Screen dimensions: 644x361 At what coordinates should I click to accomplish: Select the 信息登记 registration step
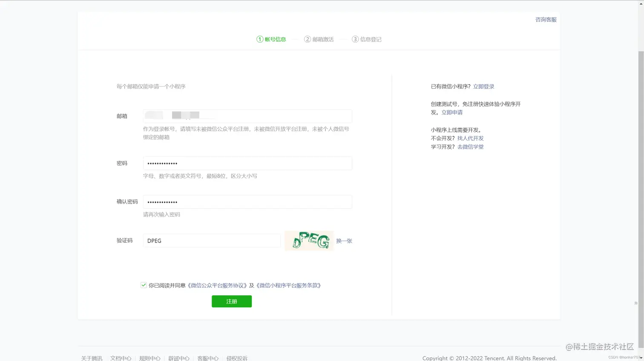point(367,39)
